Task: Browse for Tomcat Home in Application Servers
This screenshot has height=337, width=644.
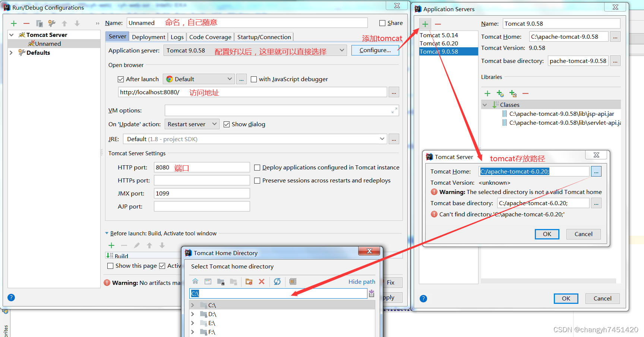Action: [x=615, y=36]
